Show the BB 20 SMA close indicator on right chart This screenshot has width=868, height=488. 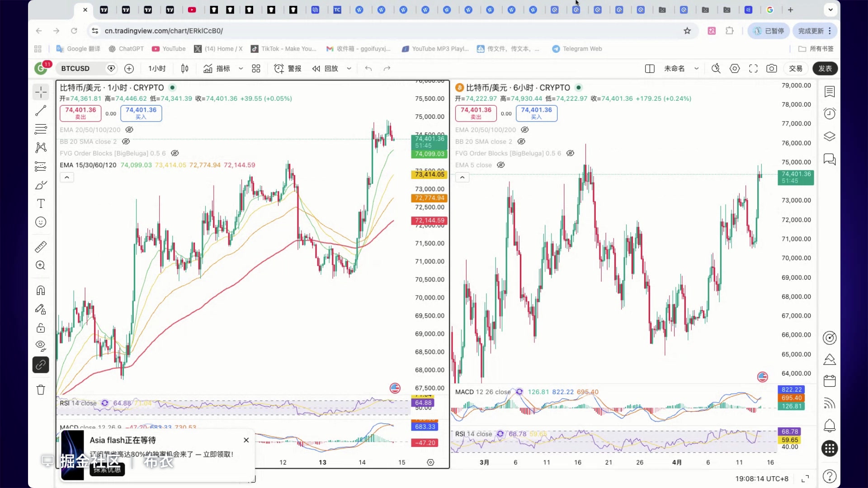click(521, 141)
